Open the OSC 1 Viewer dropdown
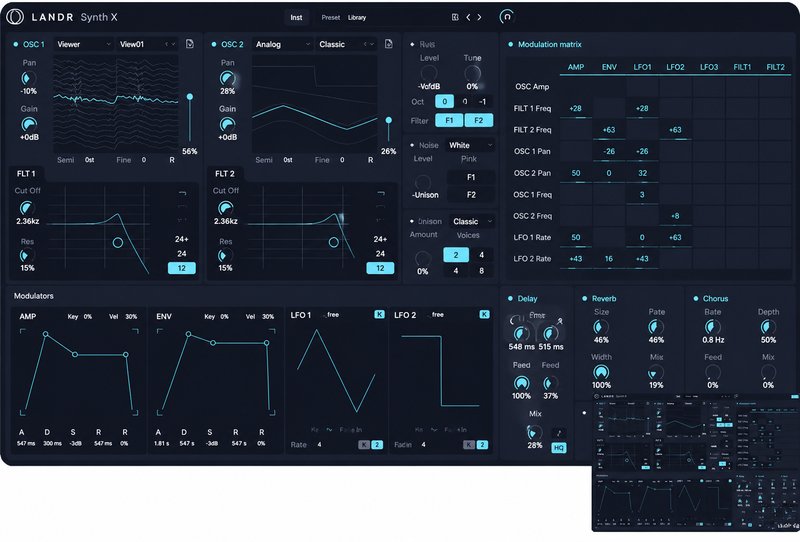 pyautogui.click(x=84, y=44)
